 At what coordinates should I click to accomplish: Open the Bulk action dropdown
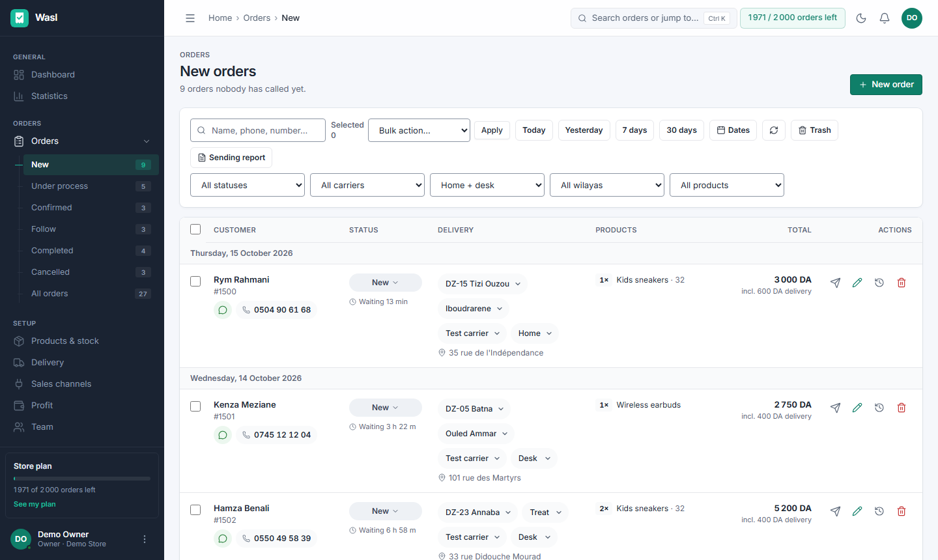click(x=419, y=130)
